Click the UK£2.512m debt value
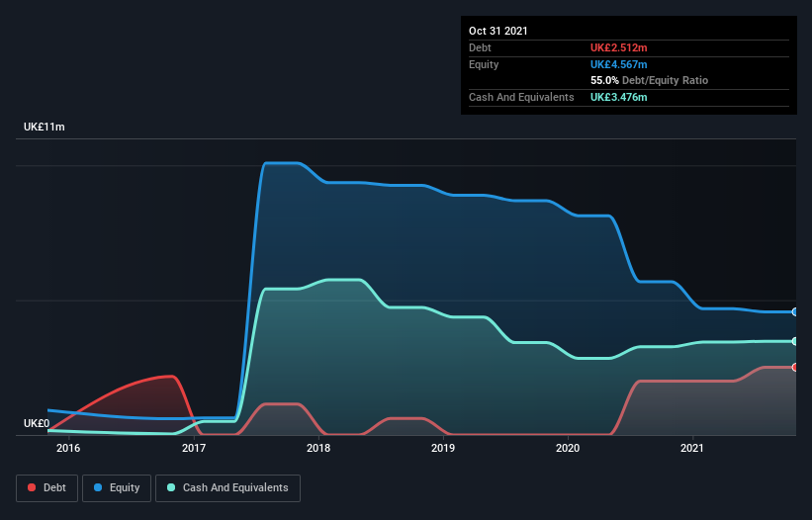The image size is (812, 520). point(619,47)
